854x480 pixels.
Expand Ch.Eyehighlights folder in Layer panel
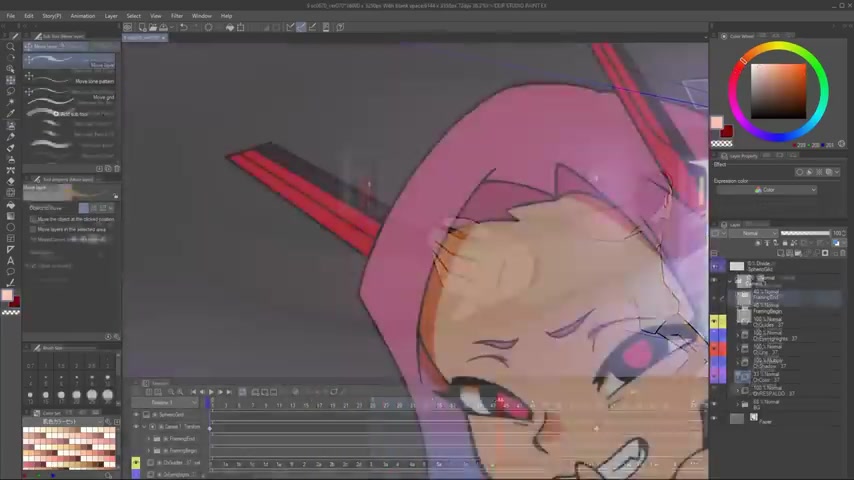click(738, 335)
